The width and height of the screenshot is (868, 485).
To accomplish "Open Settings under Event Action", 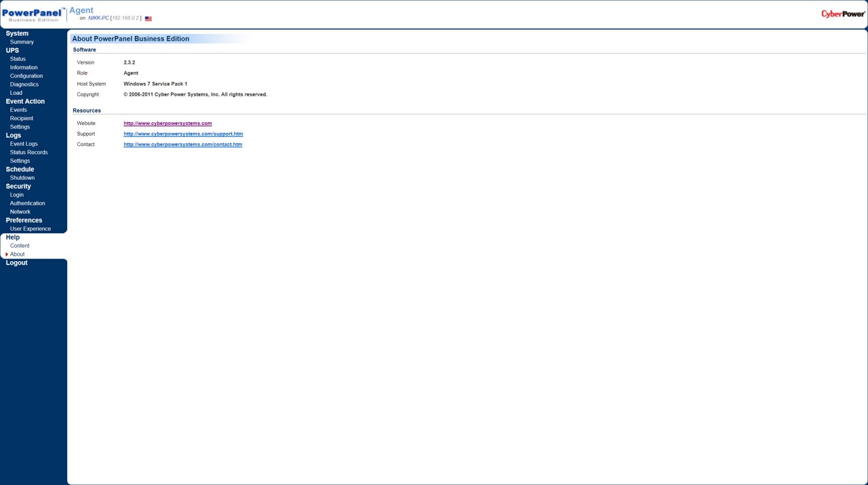I will (x=20, y=127).
